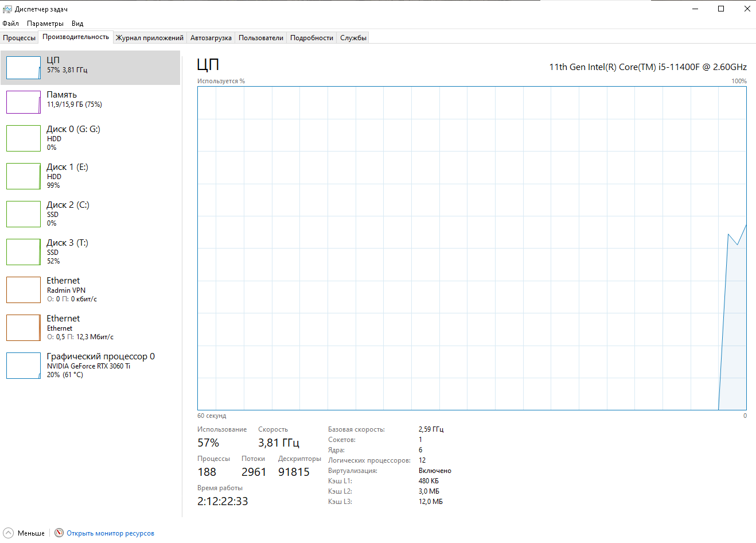Select the Ethernet 12,3 Мбит/с adapter

pos(80,327)
